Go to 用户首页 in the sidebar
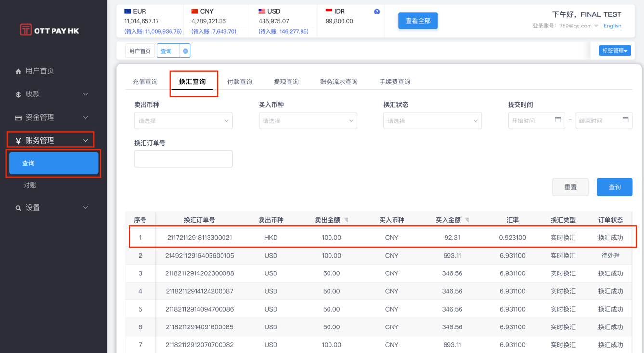This screenshot has width=644, height=353. [39, 71]
